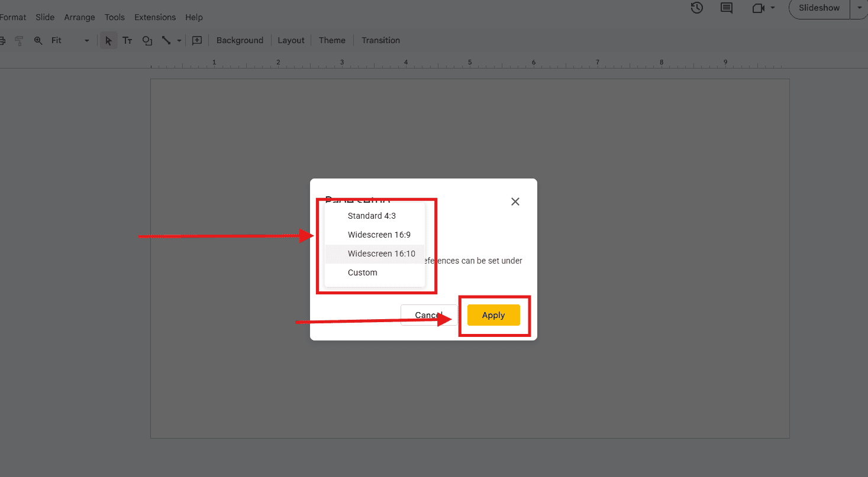This screenshot has width=868, height=477.
Task: Select the paint format tool
Action: point(19,40)
